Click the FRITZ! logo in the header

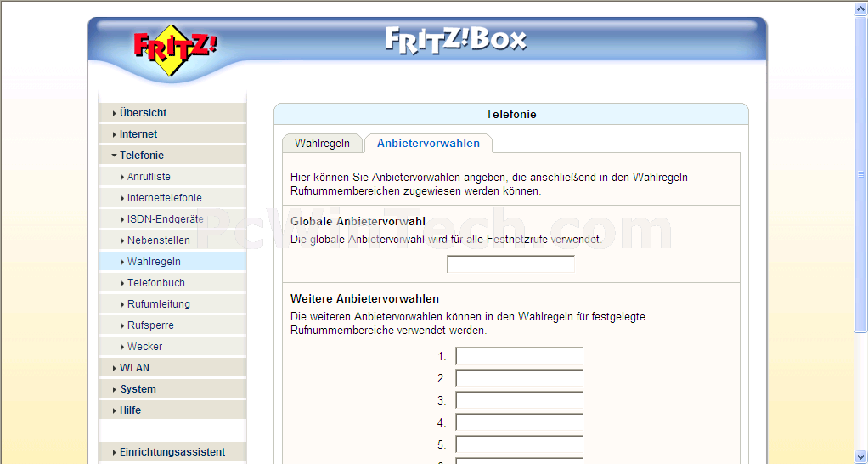[x=175, y=50]
